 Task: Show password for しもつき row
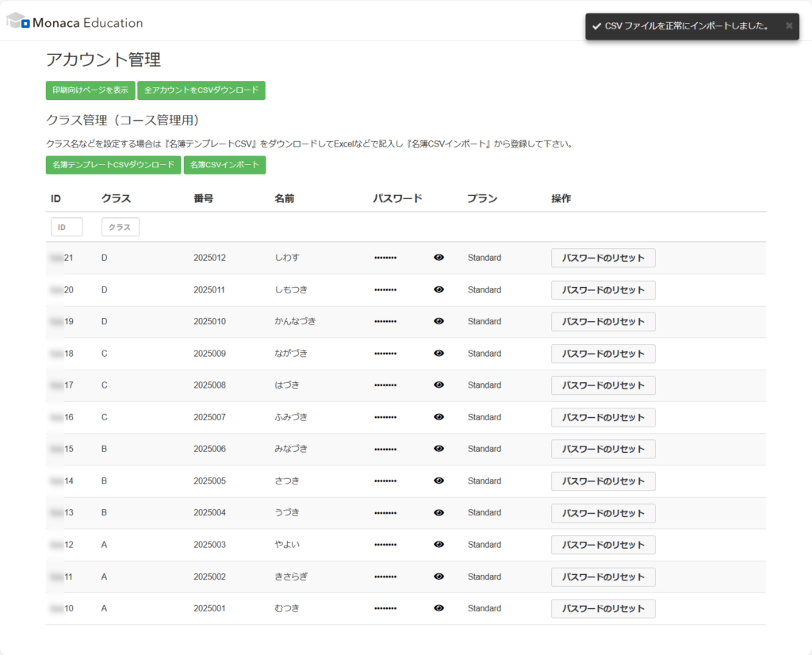pos(439,289)
